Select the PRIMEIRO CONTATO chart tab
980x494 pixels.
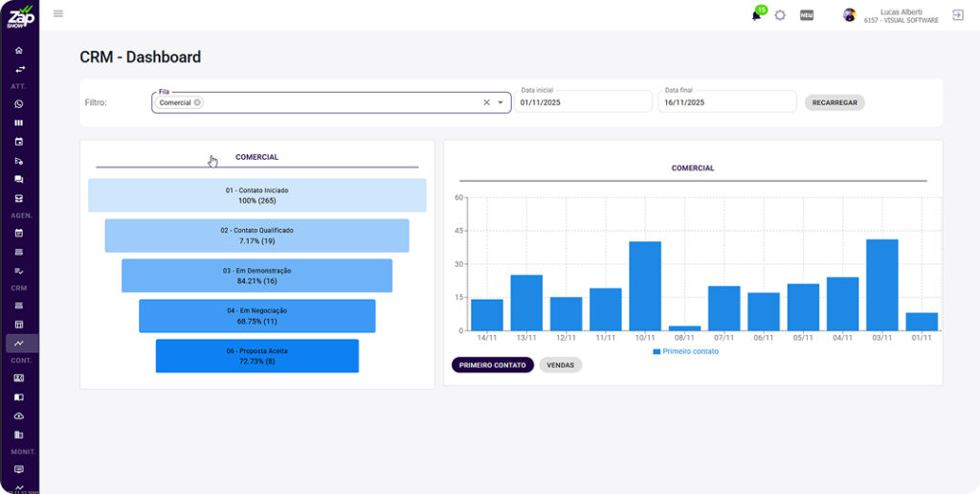click(492, 365)
